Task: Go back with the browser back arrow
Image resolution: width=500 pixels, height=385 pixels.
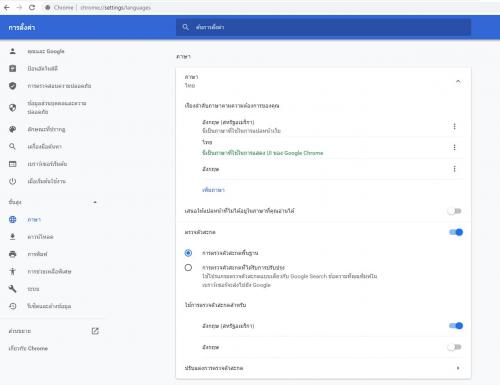Action: click(7, 7)
